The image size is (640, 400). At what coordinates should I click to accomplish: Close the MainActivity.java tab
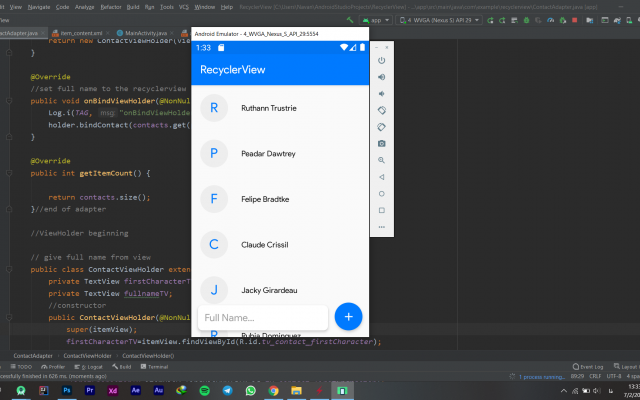(172, 33)
